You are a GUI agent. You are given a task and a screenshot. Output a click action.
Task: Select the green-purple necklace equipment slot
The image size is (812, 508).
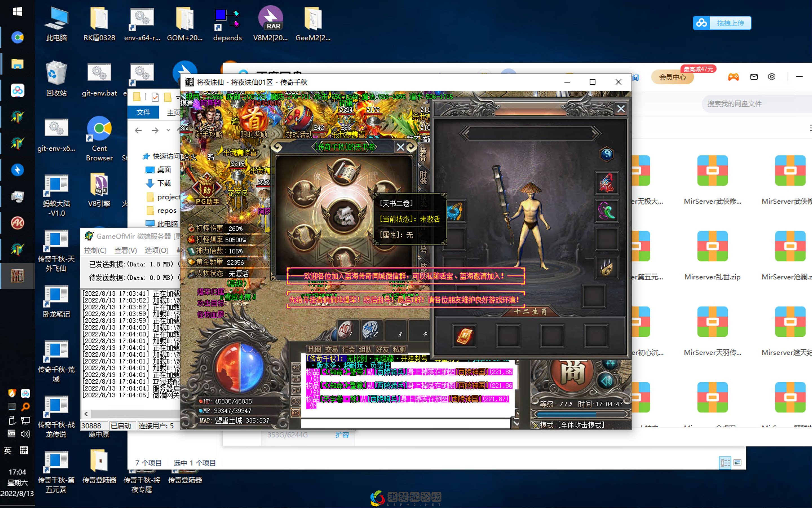(607, 211)
